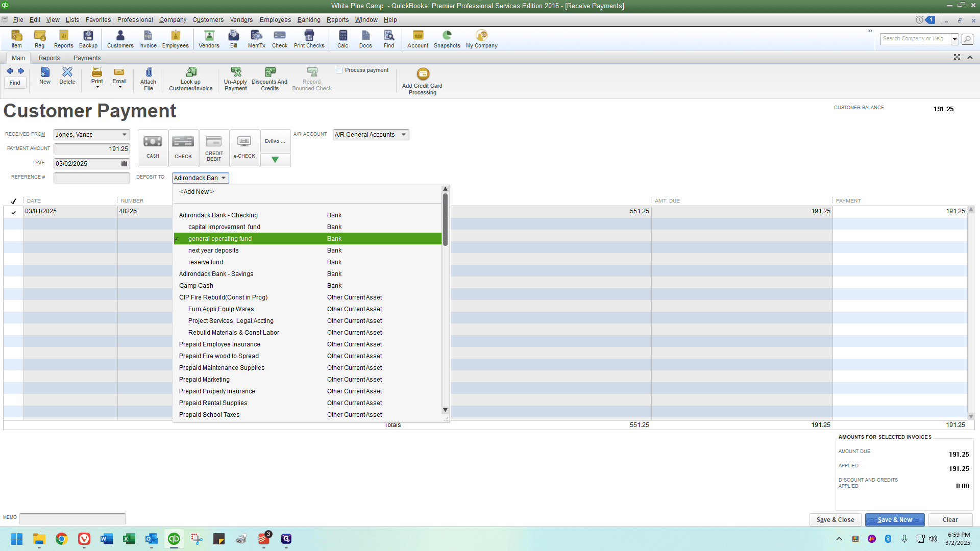The width and height of the screenshot is (980, 551).
Task: Open the Banking menu
Action: point(309,20)
